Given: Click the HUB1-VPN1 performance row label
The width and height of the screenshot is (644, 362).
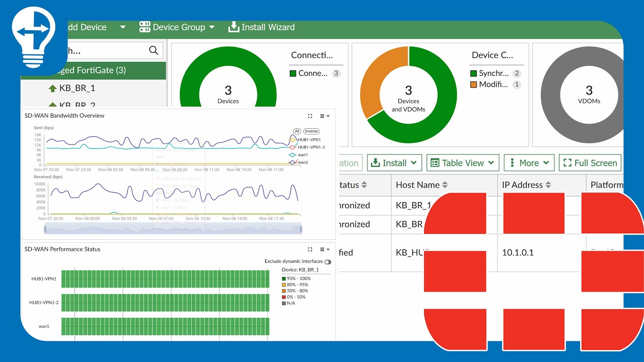Looking at the screenshot, I should coord(43,279).
